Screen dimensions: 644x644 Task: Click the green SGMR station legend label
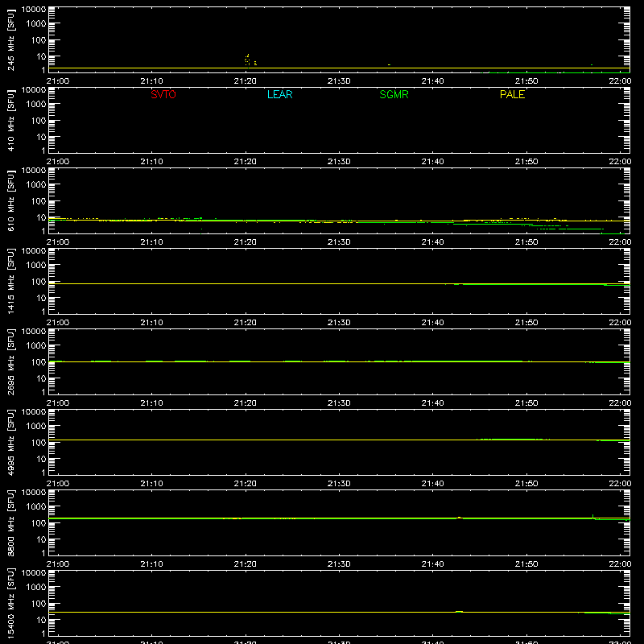pyautogui.click(x=394, y=94)
